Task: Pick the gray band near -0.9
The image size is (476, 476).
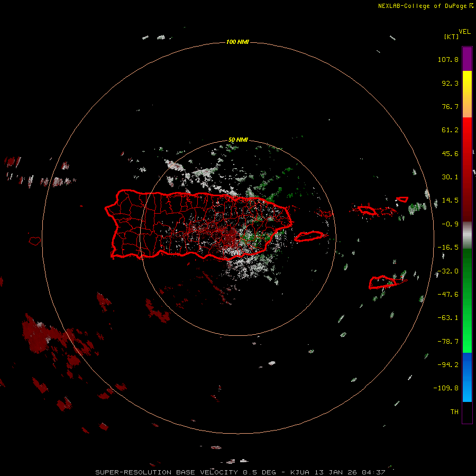Action: pyautogui.click(x=467, y=235)
